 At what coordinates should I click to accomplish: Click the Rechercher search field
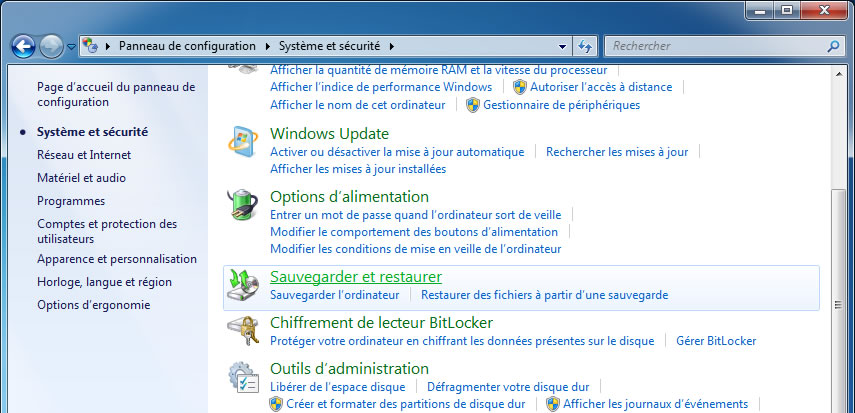click(715, 46)
